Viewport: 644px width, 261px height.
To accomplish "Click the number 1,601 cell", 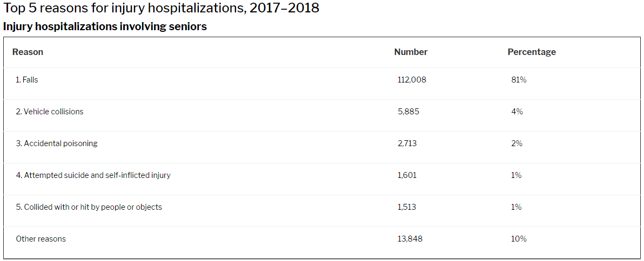I will (x=407, y=175).
